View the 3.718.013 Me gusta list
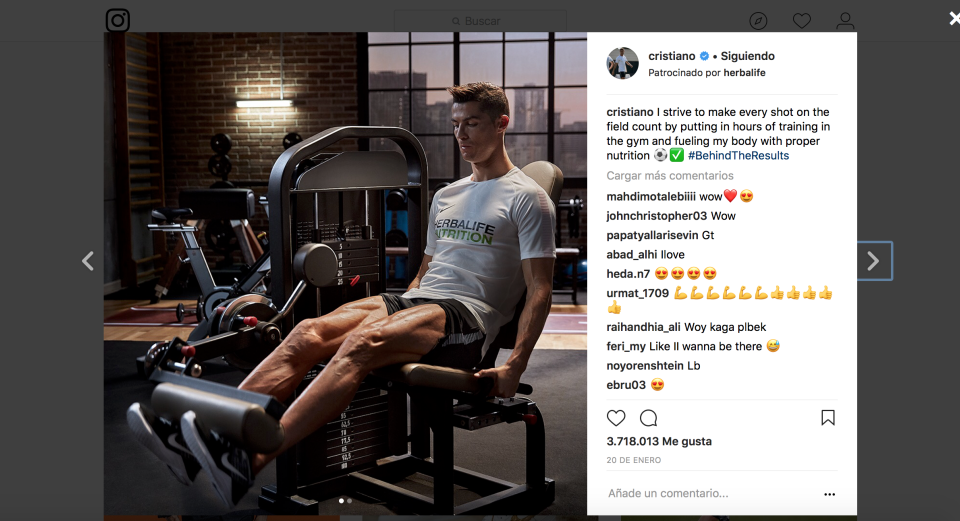960x521 pixels. tap(659, 441)
